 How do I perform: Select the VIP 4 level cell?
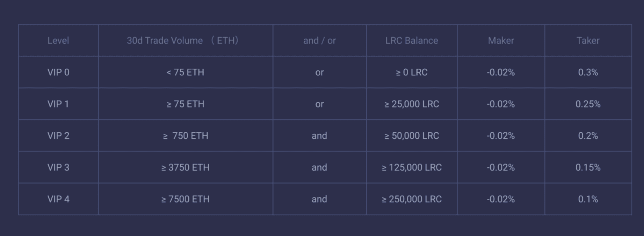(x=58, y=199)
